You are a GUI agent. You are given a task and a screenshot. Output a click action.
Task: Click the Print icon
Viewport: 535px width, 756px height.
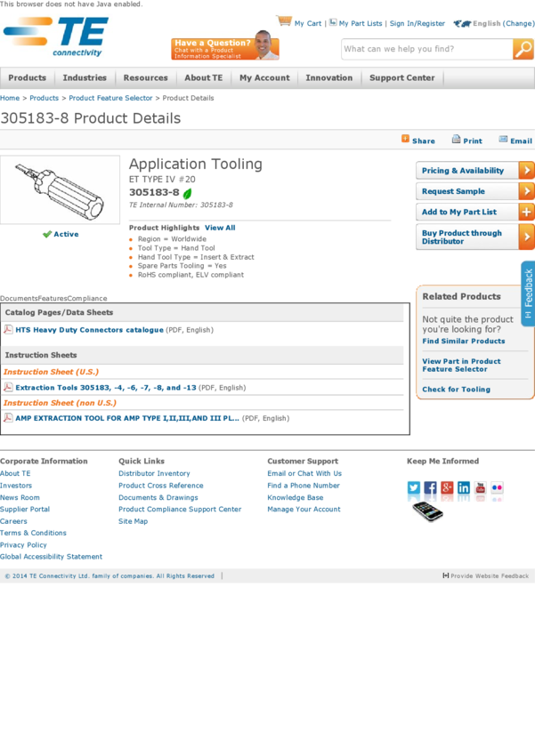click(456, 140)
